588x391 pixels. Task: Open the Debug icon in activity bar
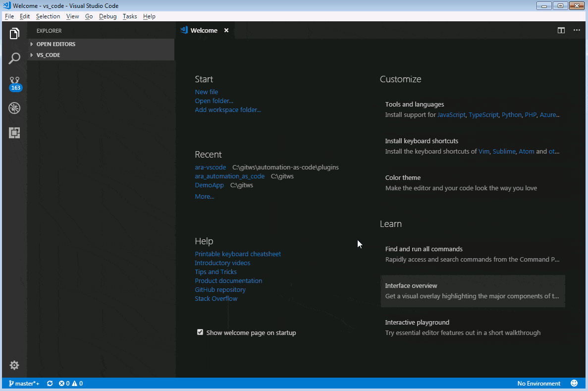pyautogui.click(x=14, y=108)
